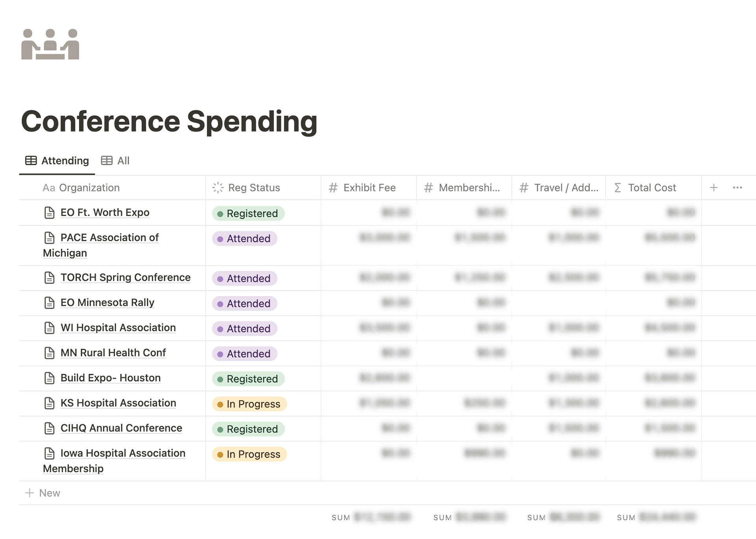Change Attended status for WI Hospital Association
The width and height of the screenshot is (756, 539).
point(245,329)
